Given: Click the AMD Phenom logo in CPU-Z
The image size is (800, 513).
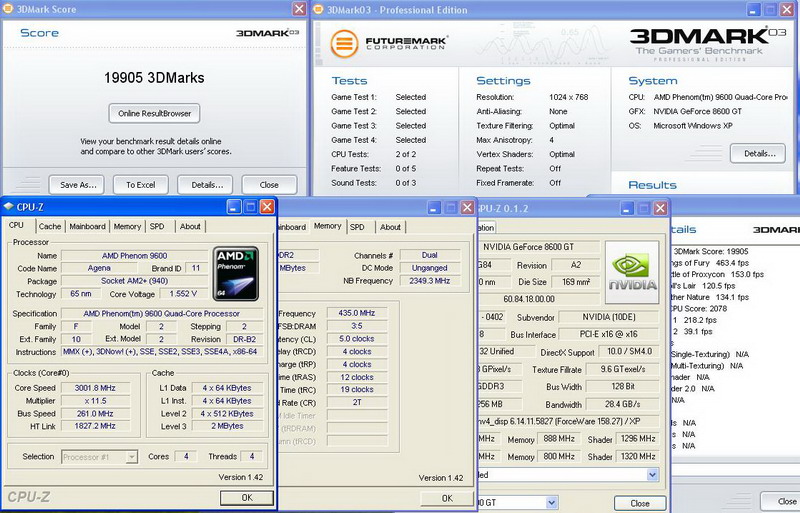Looking at the screenshot, I should pos(236,274).
